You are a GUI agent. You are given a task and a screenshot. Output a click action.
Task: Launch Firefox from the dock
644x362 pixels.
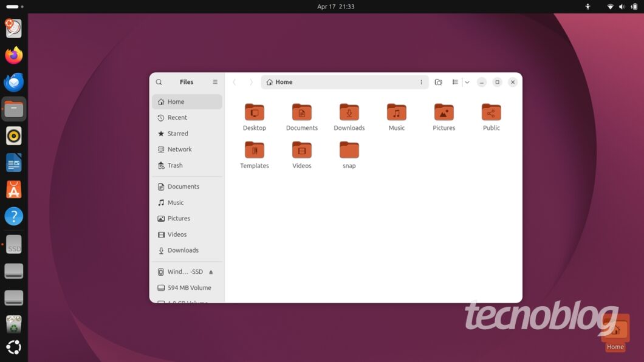[x=13, y=55]
